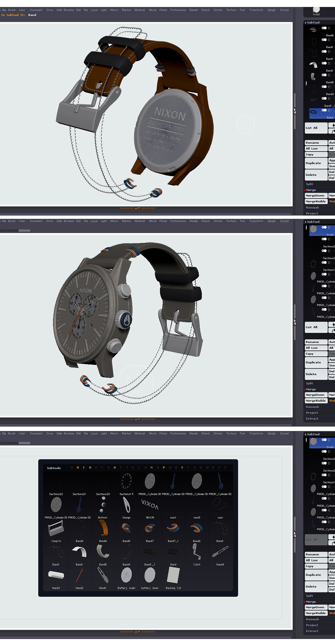Select Band5 subtool in the Subtools popup
335x644 pixels.
(x=103, y=554)
